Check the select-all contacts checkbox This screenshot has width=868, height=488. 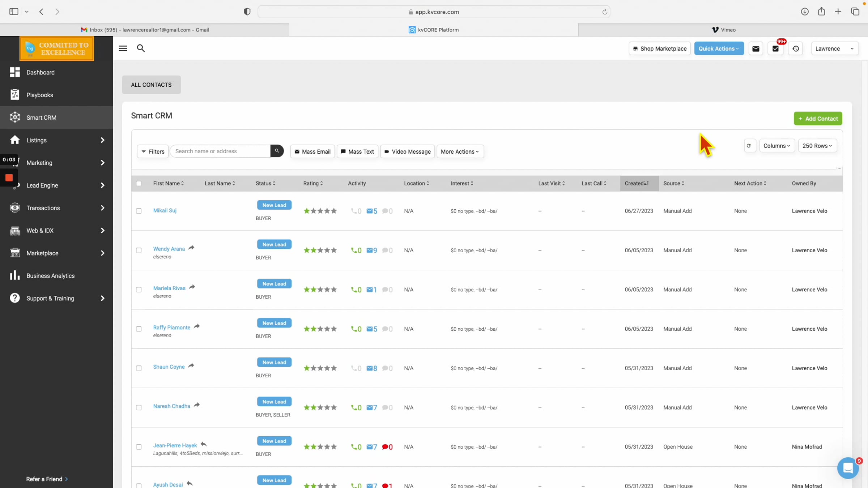(x=139, y=183)
